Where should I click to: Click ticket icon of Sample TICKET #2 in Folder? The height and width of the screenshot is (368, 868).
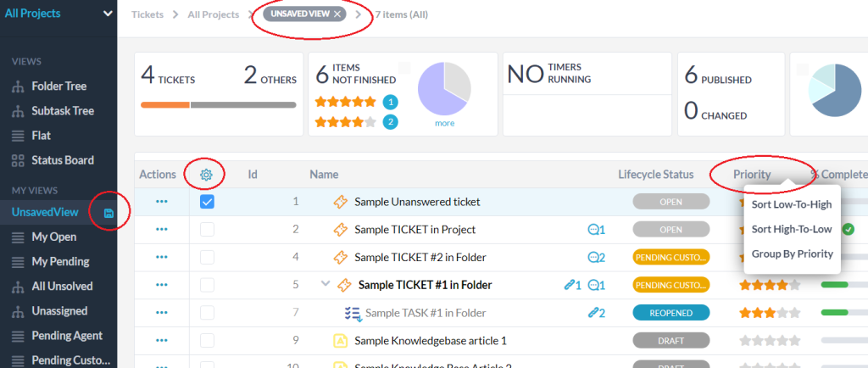click(x=341, y=257)
